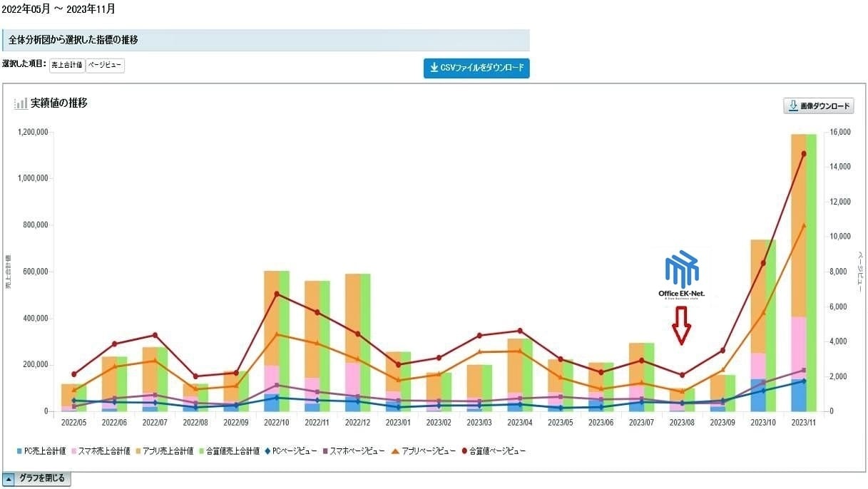Click the x-axis label 2023/11

(x=804, y=423)
